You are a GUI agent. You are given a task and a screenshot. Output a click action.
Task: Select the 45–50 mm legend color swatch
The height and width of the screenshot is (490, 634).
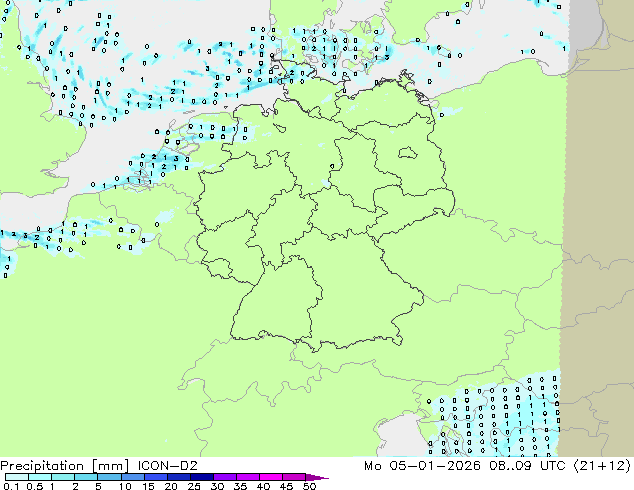tap(294, 477)
